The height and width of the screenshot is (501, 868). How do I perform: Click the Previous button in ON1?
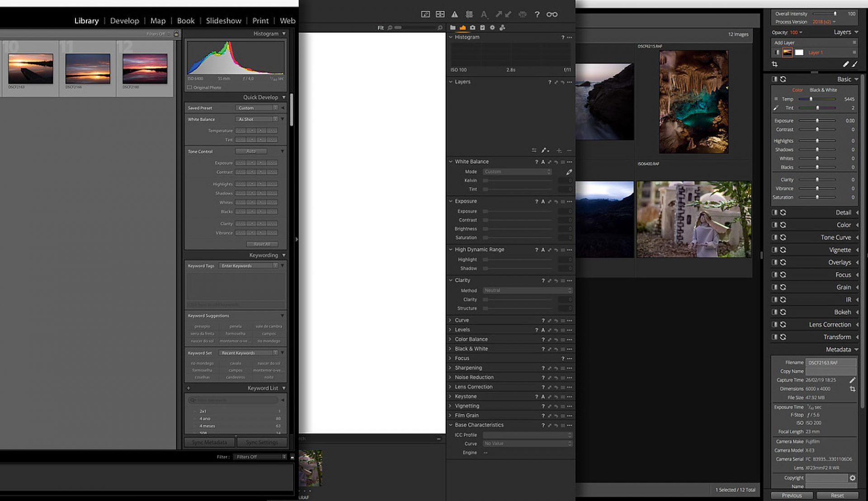[792, 496]
